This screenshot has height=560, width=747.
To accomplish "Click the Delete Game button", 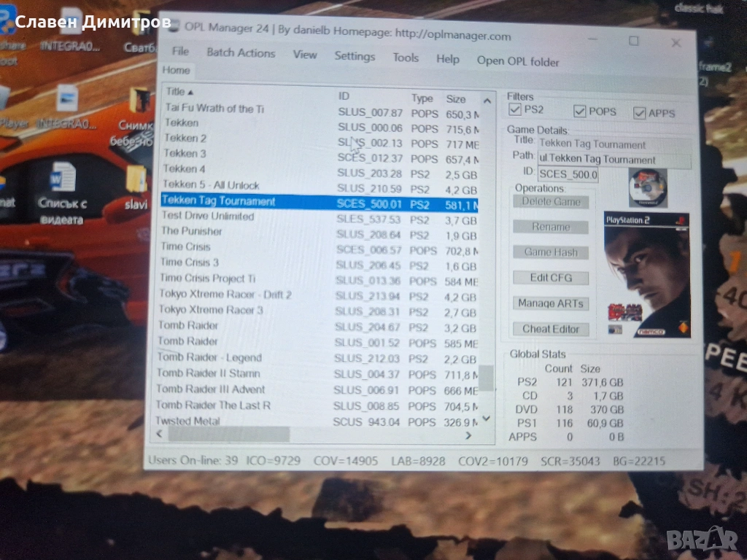I will pyautogui.click(x=551, y=201).
